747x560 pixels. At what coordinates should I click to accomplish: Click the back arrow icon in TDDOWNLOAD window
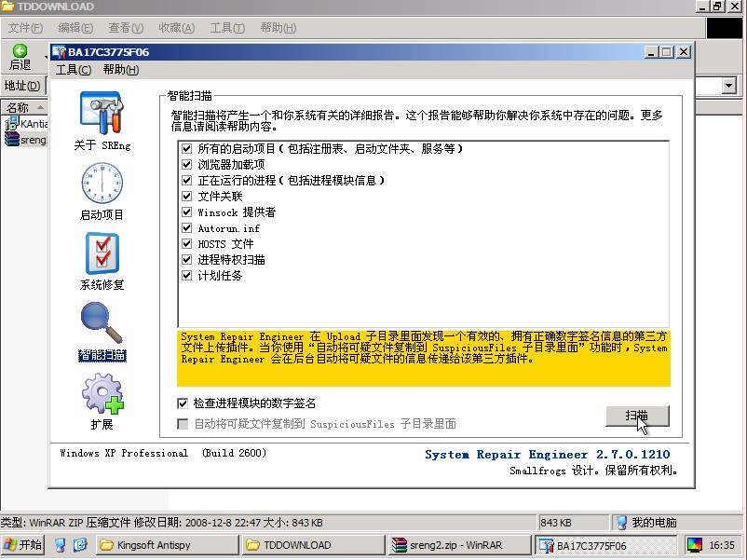pyautogui.click(x=20, y=50)
